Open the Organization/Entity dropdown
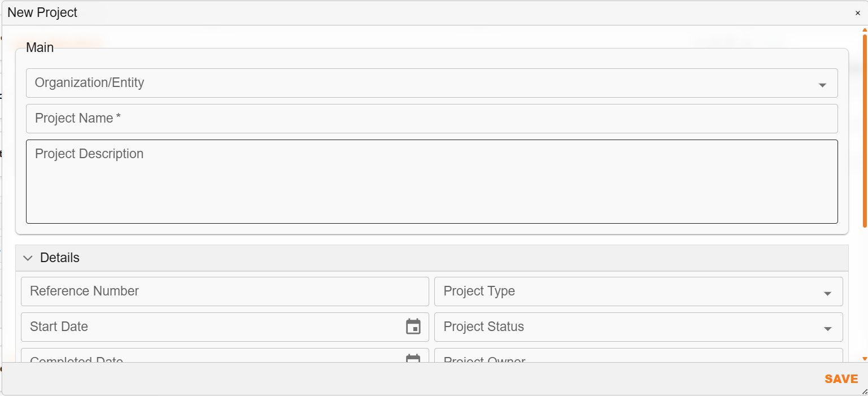The image size is (868, 396). pyautogui.click(x=395, y=83)
